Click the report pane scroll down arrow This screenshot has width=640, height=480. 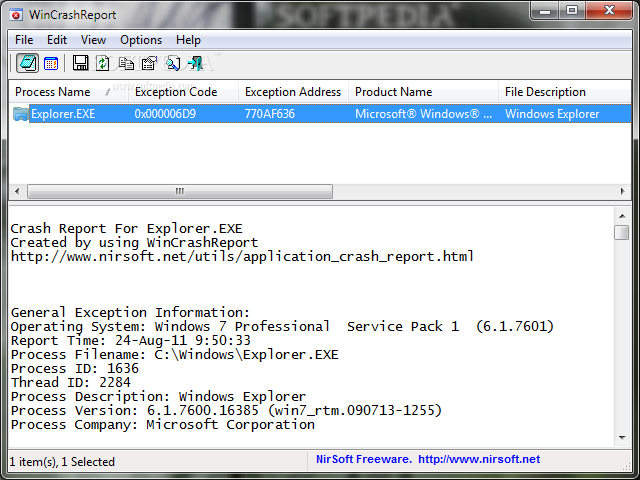point(622,438)
